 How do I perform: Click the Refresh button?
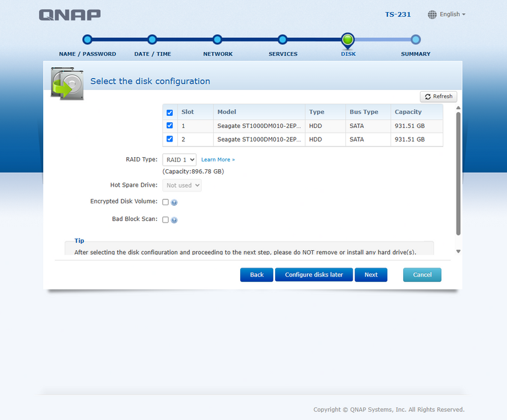[439, 97]
